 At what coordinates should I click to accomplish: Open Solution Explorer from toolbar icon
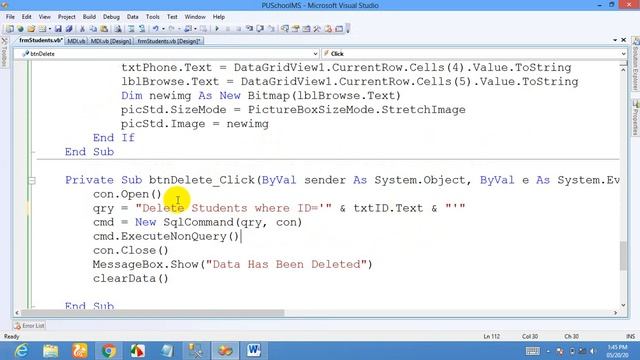coord(284,29)
